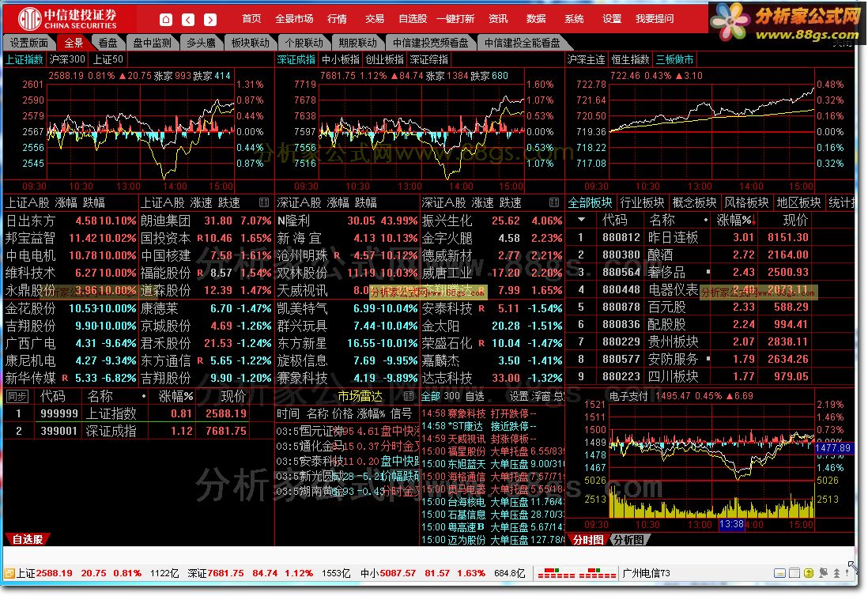Open the 全景市场 menu
Screen dimensions: 868x596
coord(294,19)
